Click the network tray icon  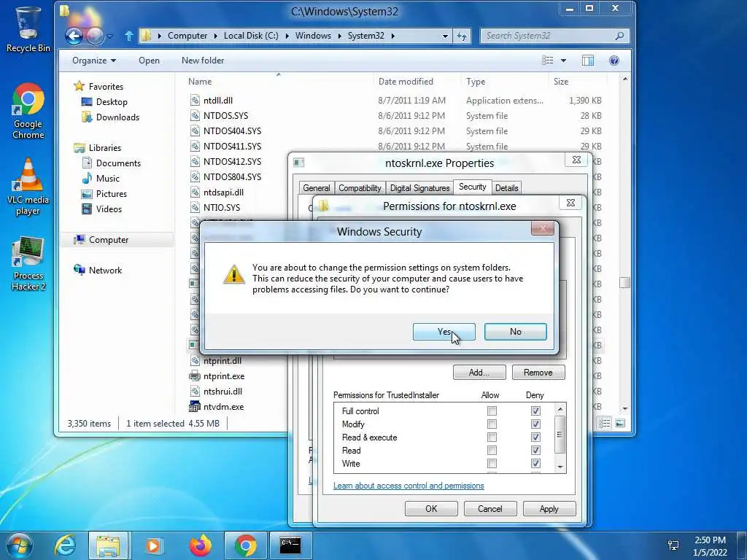[x=673, y=545]
